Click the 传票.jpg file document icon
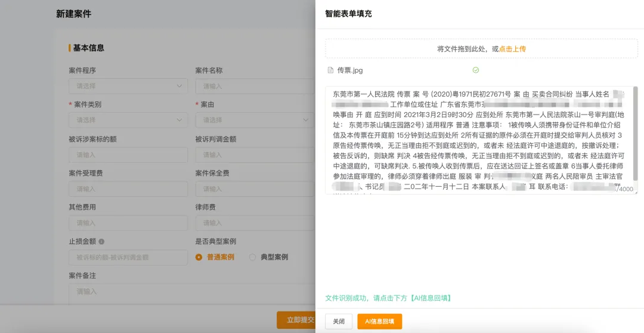 click(x=330, y=70)
